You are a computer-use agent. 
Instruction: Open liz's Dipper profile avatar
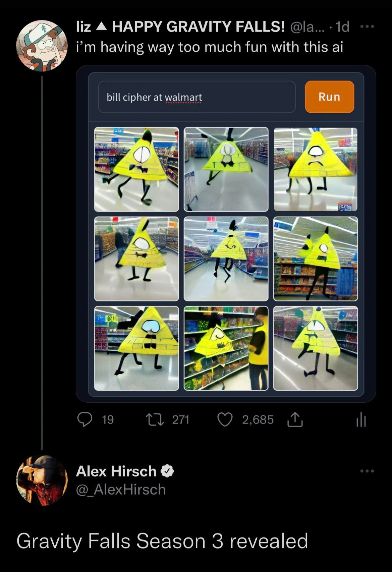coord(42,46)
